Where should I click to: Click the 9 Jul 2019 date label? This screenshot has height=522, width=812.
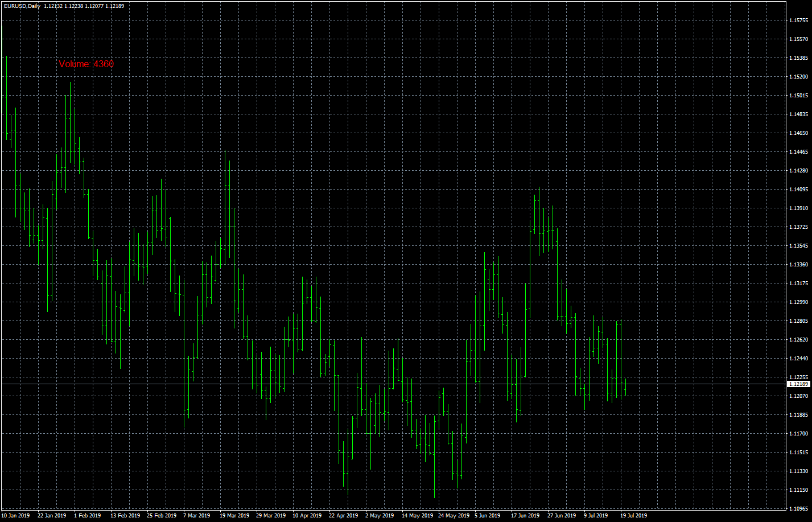(x=596, y=516)
